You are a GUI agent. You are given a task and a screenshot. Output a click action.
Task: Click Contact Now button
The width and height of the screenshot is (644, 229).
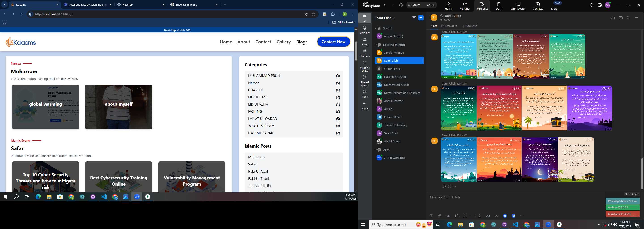(x=333, y=42)
